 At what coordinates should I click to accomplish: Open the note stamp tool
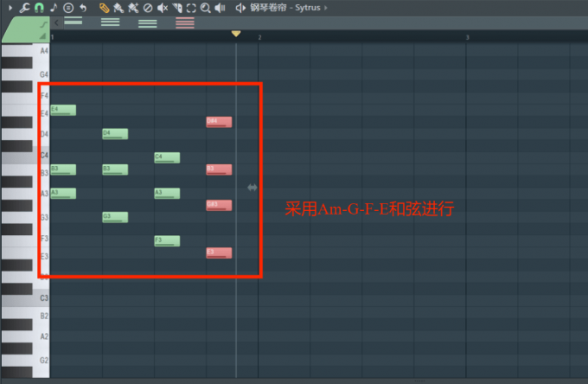(54, 8)
